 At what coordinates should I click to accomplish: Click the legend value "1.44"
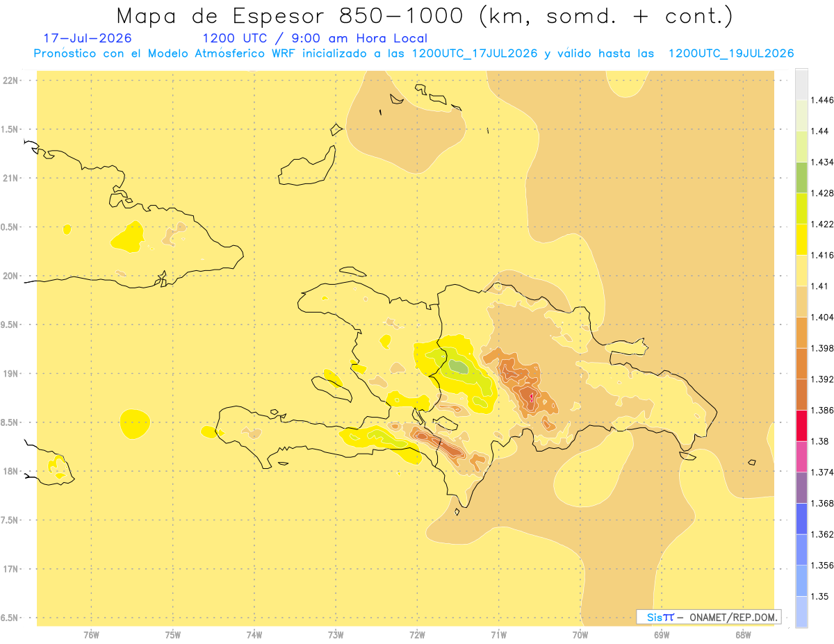click(x=820, y=131)
